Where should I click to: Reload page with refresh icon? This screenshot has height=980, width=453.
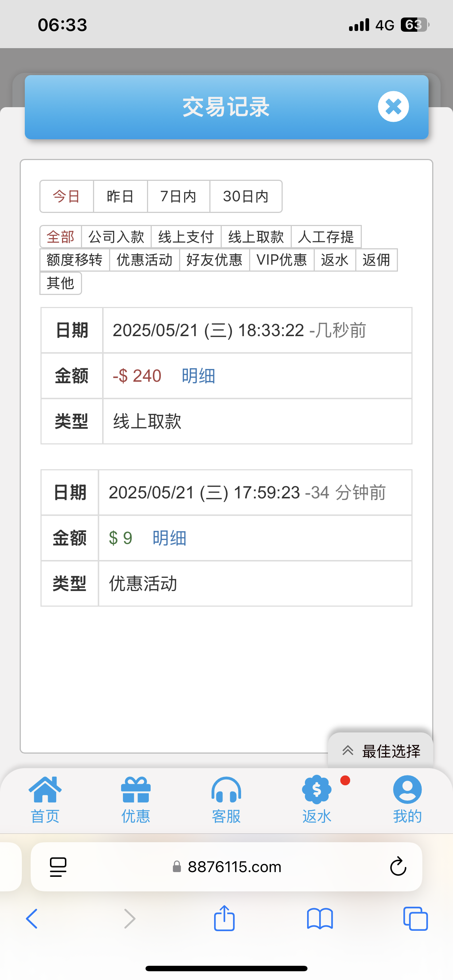pyautogui.click(x=398, y=867)
